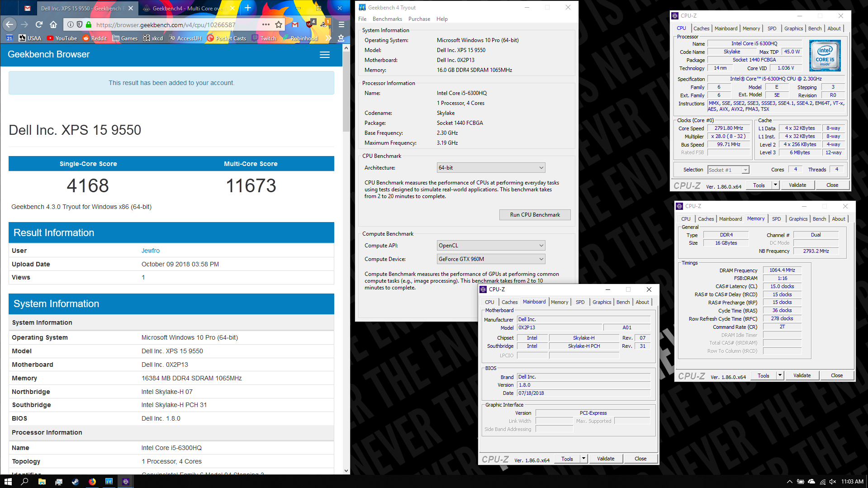Open the Firefox hamburger menu
Screen dimensions: 868x488
pos(342,24)
